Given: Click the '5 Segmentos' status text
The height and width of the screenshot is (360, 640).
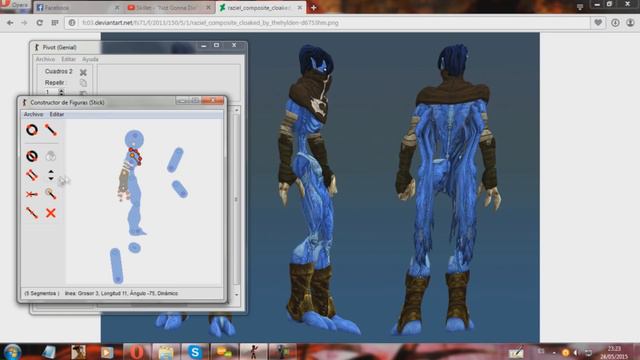Looking at the screenshot, I should point(41,293).
